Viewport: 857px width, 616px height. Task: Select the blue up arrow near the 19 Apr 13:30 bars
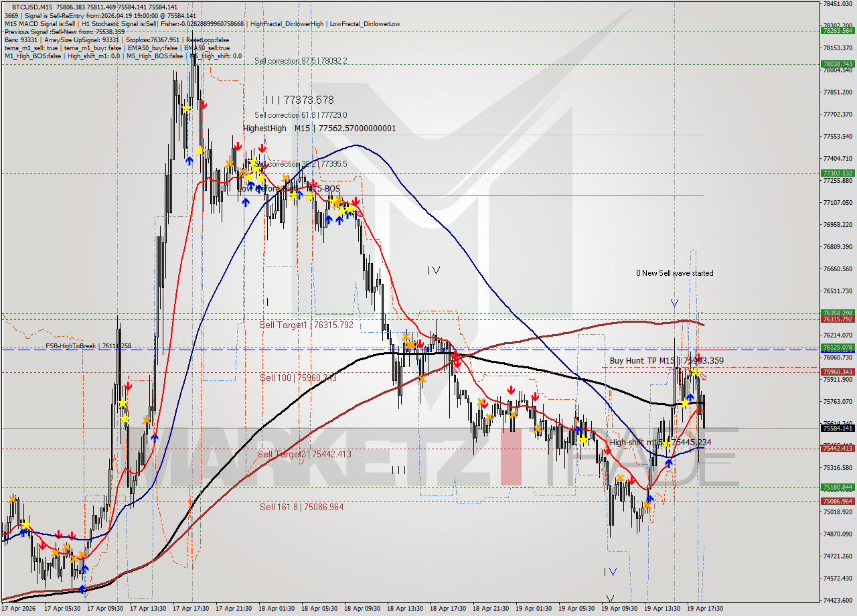coord(669,463)
